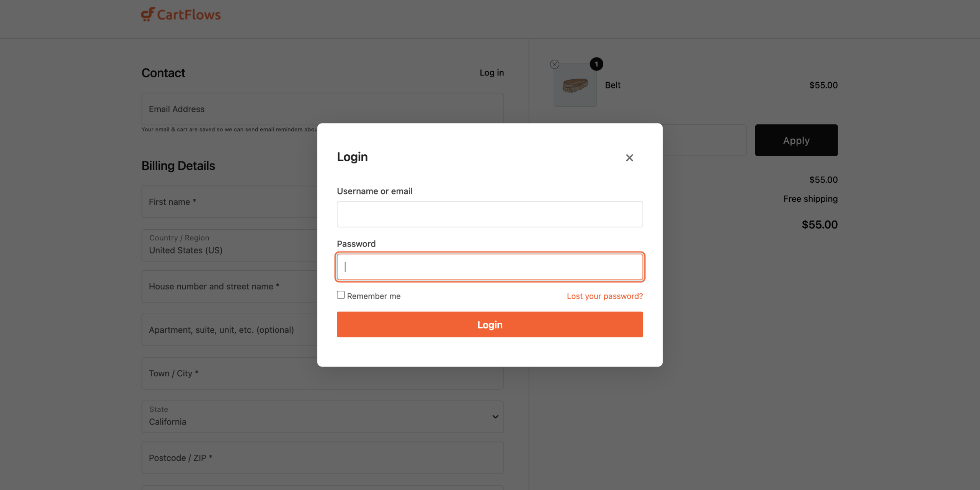Click the Contact heading
This screenshot has width=980, height=490.
point(163,73)
